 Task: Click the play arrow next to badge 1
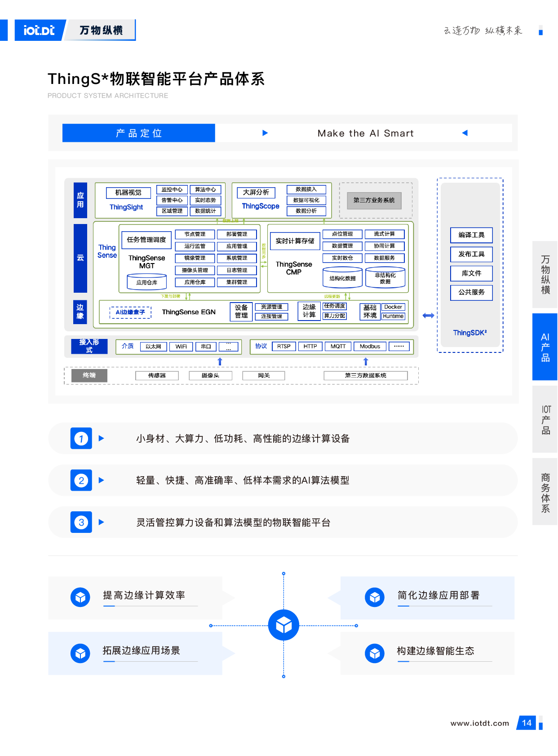coord(102,439)
